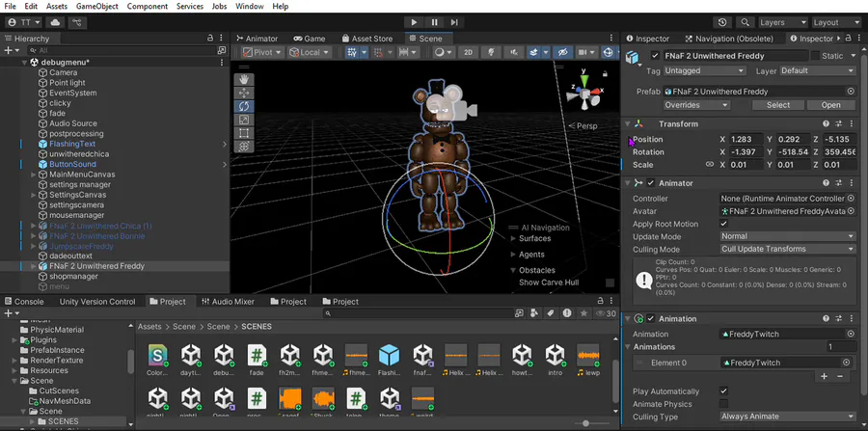This screenshot has height=431, width=868.
Task: Click the Project panel lock icon
Action: click(x=600, y=301)
